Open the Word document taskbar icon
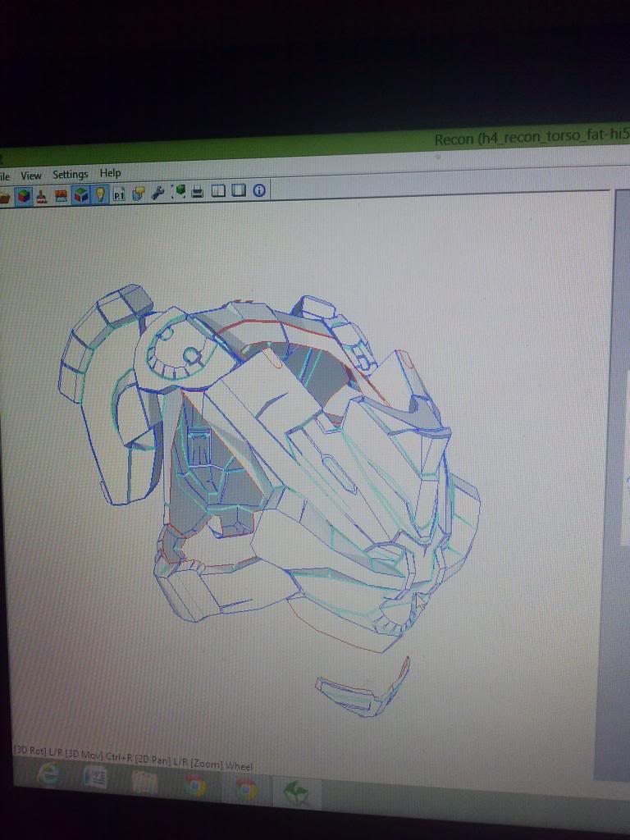Screen dimensions: 630x840 (x=95, y=778)
